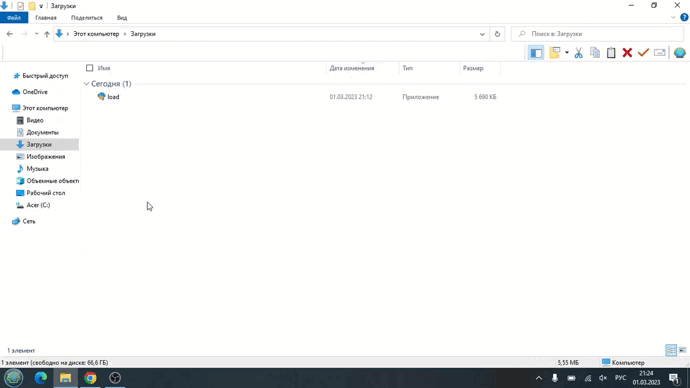Switch to large icons view in status bar
Screen dimensions: 690x388
682,350
